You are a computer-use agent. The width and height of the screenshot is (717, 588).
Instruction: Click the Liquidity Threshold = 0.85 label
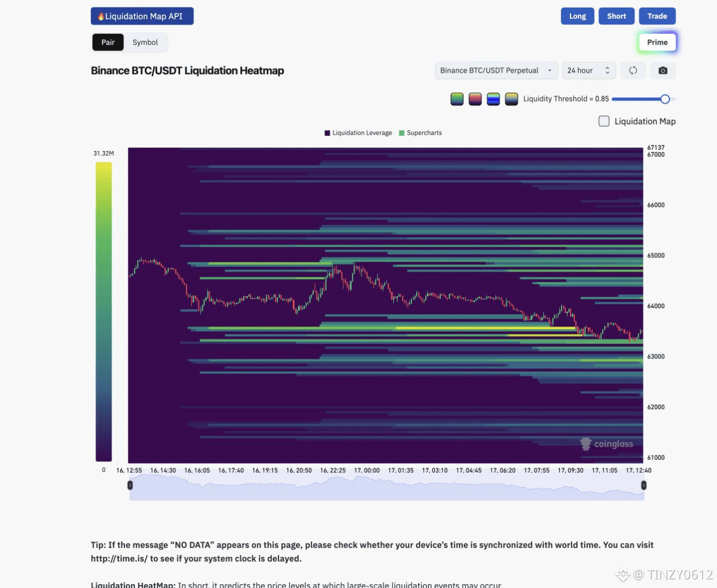(566, 99)
